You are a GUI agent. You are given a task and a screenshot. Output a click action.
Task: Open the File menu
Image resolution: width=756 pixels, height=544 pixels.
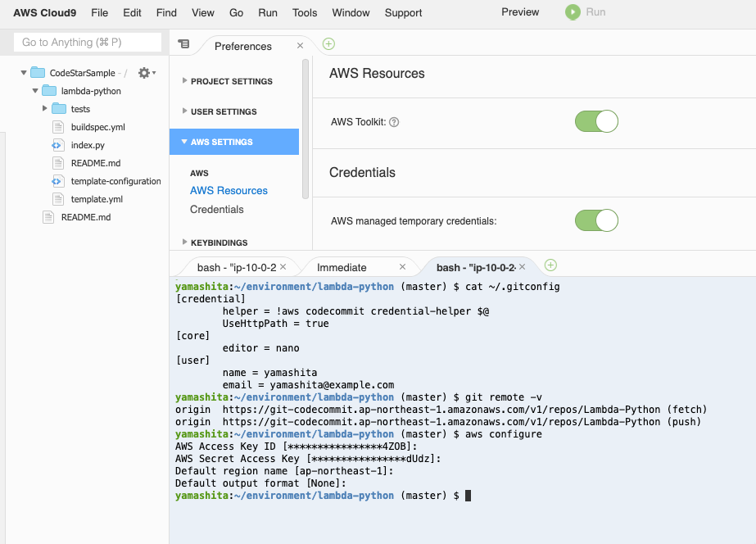99,13
